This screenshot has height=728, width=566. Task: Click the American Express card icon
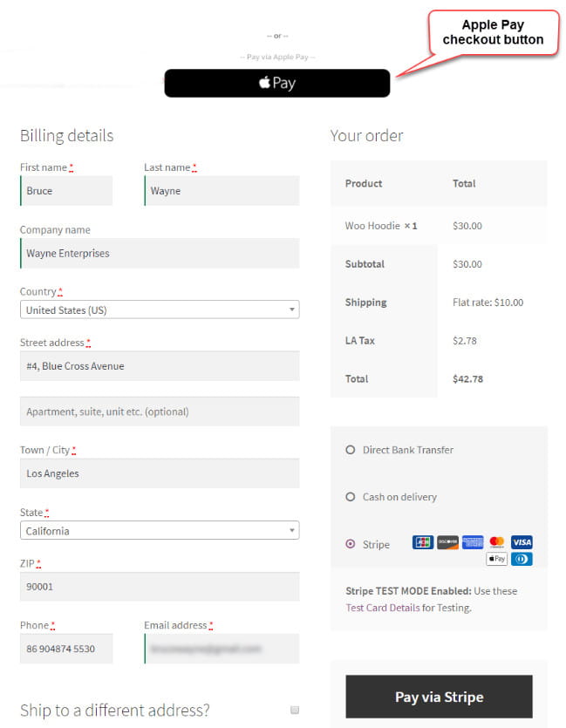(x=472, y=542)
